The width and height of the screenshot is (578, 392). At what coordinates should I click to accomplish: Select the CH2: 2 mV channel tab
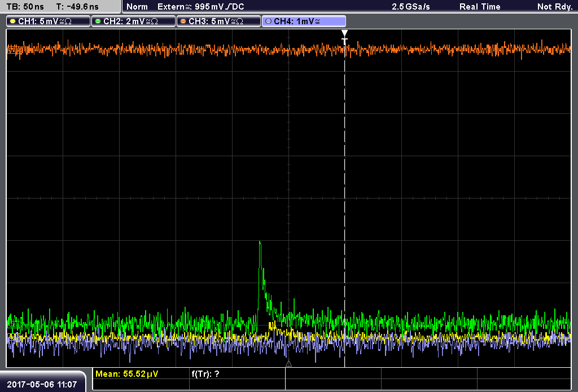click(x=133, y=21)
